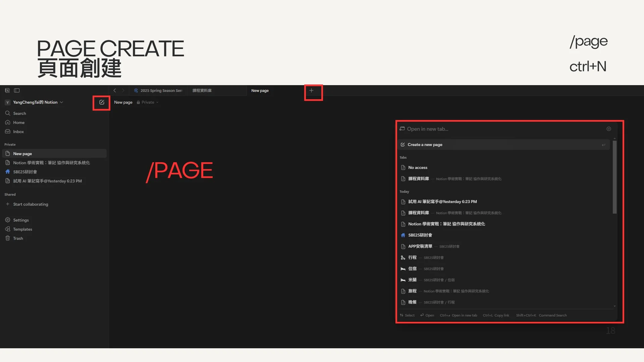Click the plus icon to open new tab
Screen dimensions: 644x362
pos(311,90)
